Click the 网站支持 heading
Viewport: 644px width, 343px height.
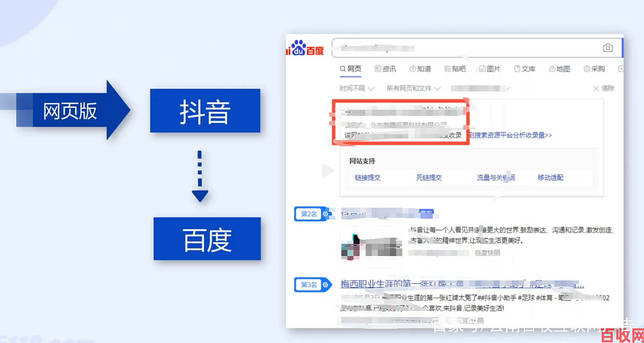point(362,161)
